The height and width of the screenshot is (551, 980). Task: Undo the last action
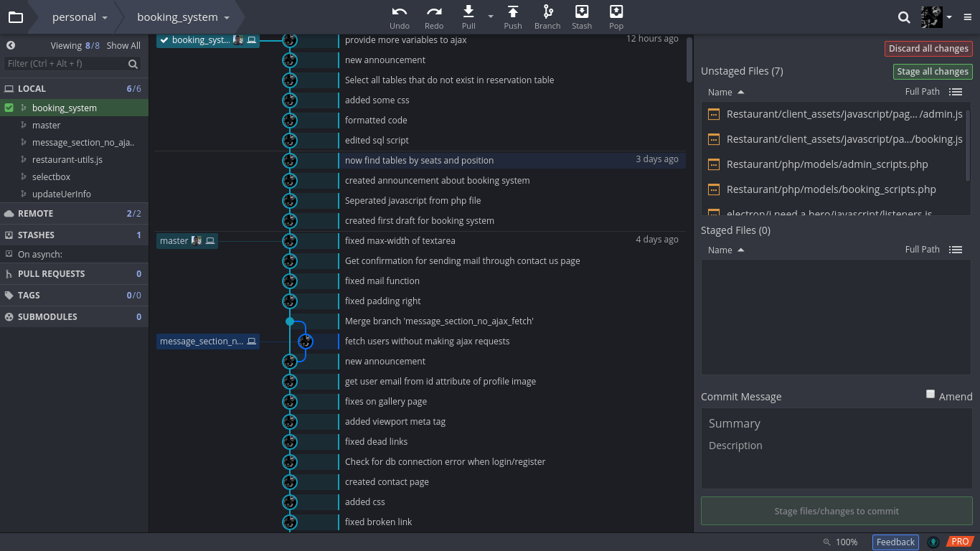tap(400, 16)
